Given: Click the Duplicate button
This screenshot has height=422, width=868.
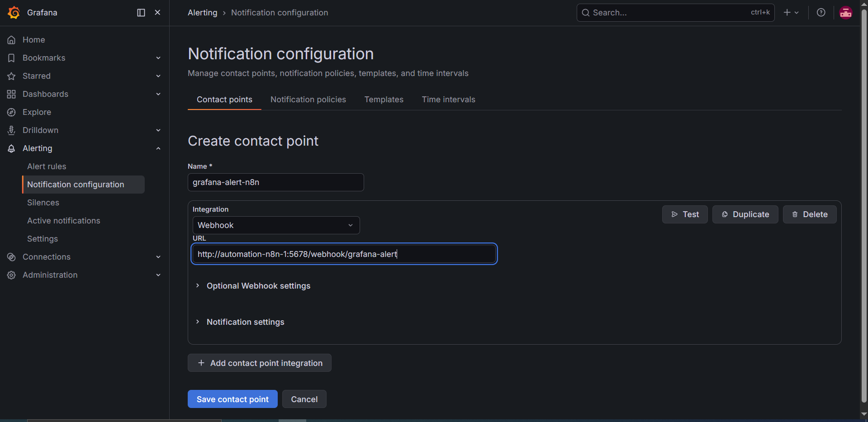Looking at the screenshot, I should [745, 214].
